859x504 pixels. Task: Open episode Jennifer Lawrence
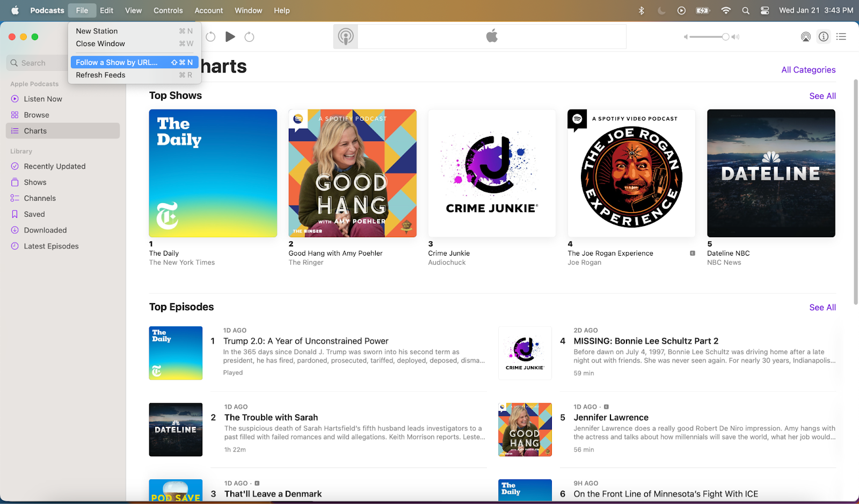click(x=611, y=418)
